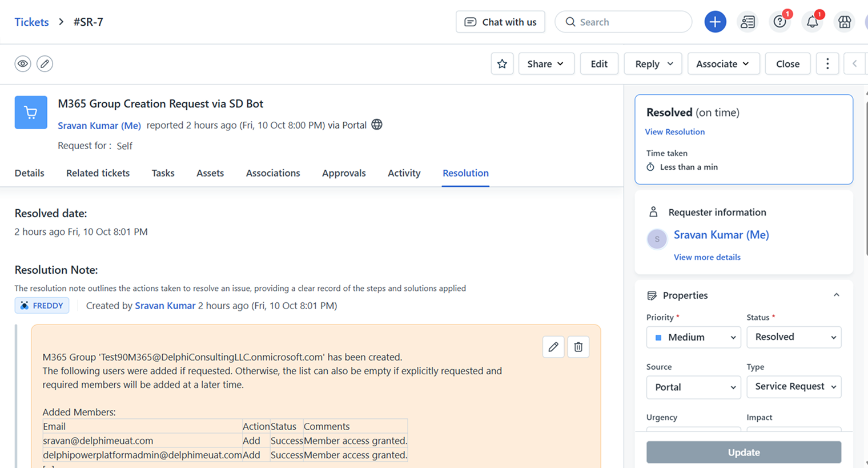868x468 pixels.
Task: Open the Source Portal dropdown
Action: pos(693,387)
